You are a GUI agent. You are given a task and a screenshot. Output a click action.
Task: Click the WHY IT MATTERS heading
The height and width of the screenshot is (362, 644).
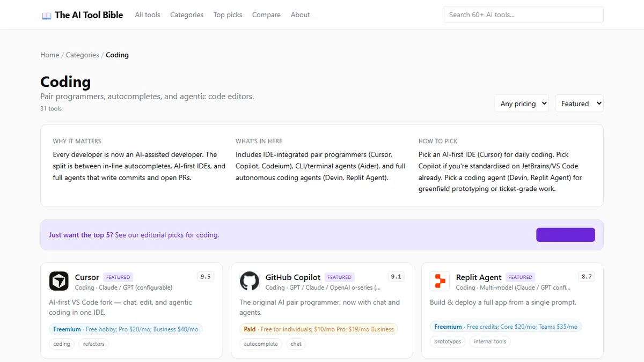[x=77, y=141]
